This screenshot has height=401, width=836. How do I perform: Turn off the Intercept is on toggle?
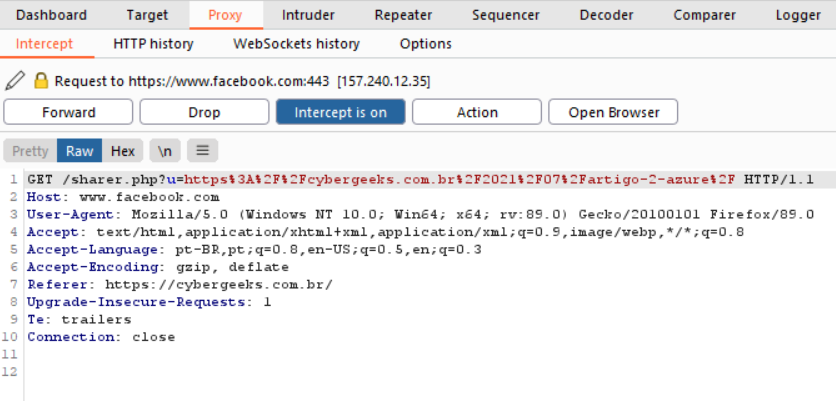340,112
